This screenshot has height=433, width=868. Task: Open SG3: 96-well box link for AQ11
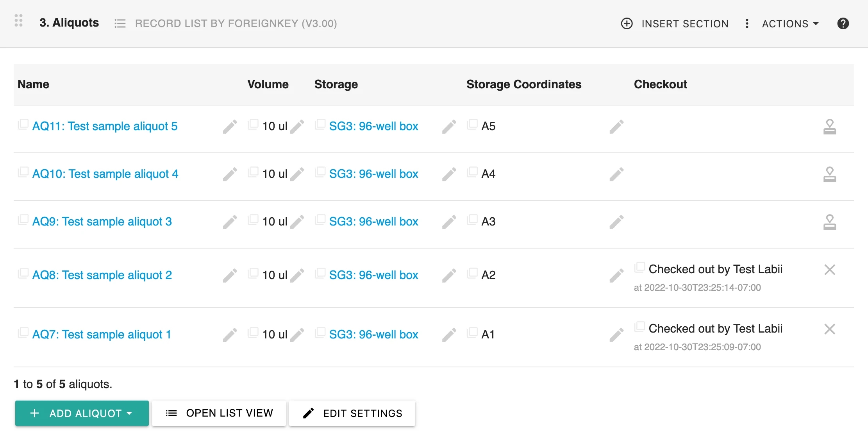(373, 126)
